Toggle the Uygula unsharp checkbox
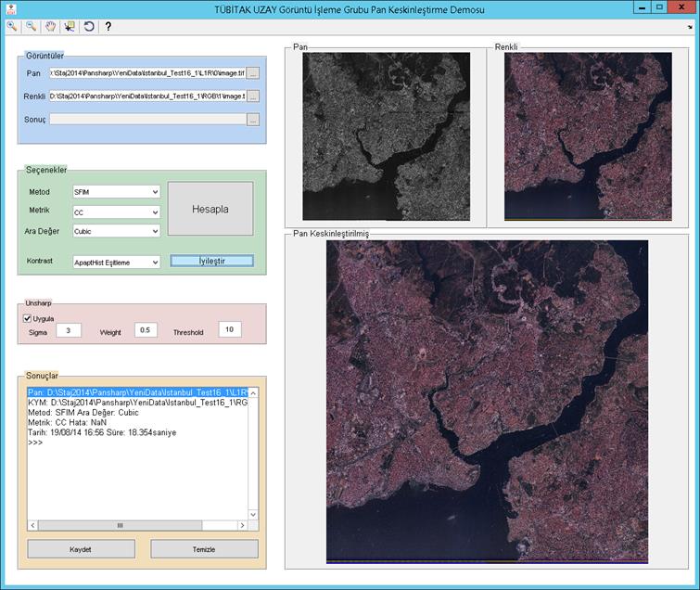This screenshot has height=590, width=700. (x=27, y=318)
